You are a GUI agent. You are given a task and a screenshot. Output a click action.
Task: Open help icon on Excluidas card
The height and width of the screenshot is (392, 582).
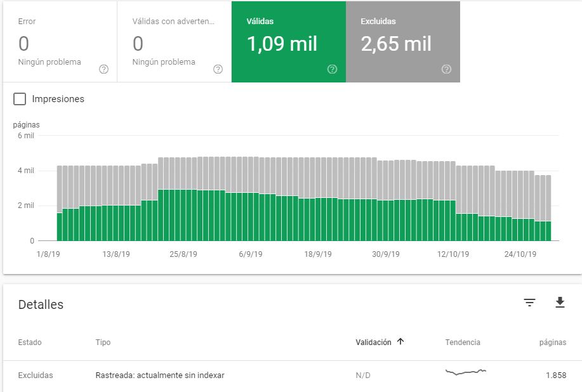click(447, 69)
